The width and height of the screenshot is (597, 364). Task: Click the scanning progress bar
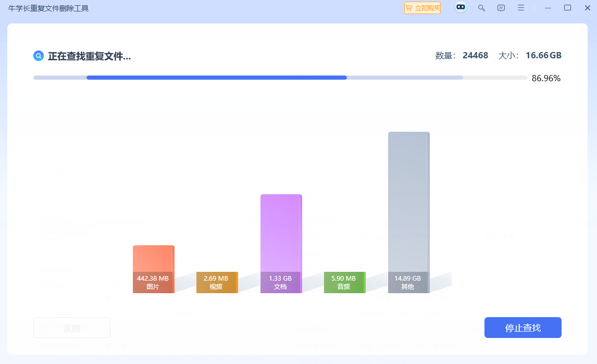click(x=280, y=78)
